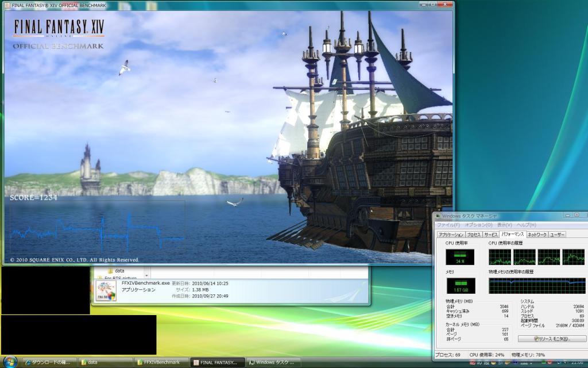Click CPU usage 24 % meter
The width and height of the screenshot is (588, 368).
point(460,257)
